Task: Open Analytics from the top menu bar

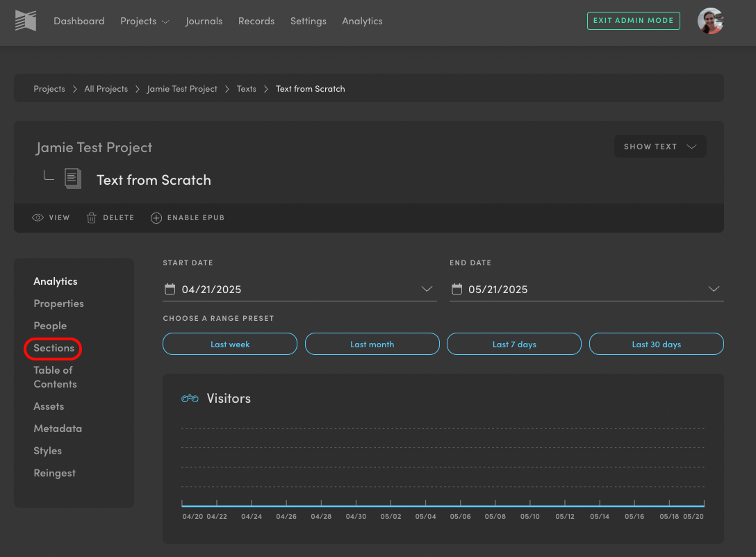Action: pyautogui.click(x=362, y=22)
